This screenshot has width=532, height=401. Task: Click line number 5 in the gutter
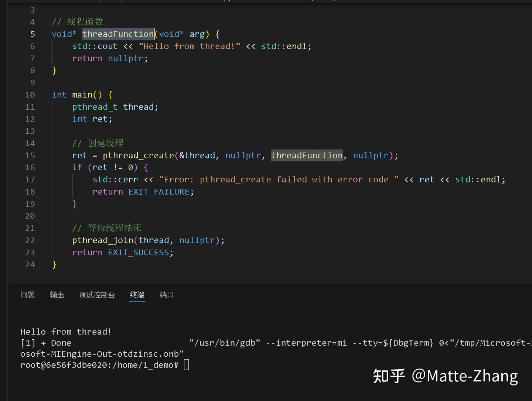[x=33, y=34]
